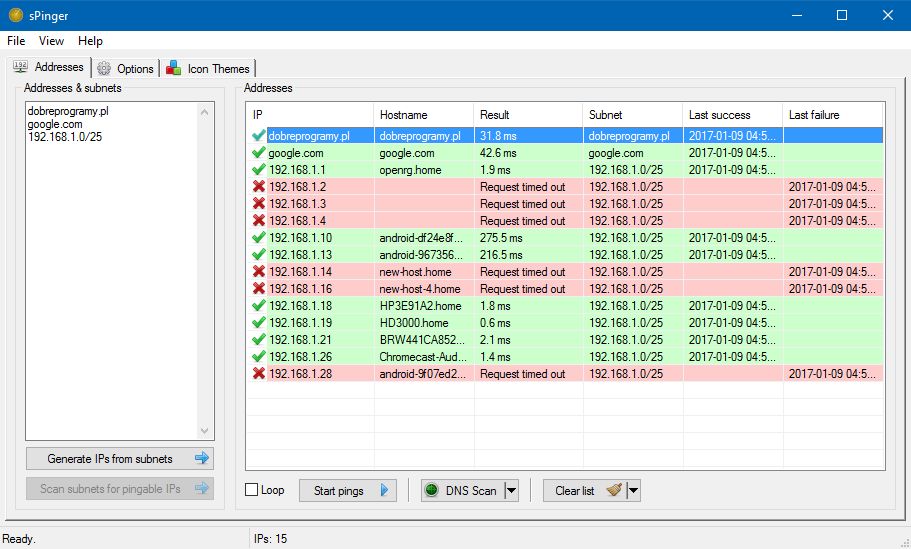Open the View menu

pyautogui.click(x=51, y=41)
